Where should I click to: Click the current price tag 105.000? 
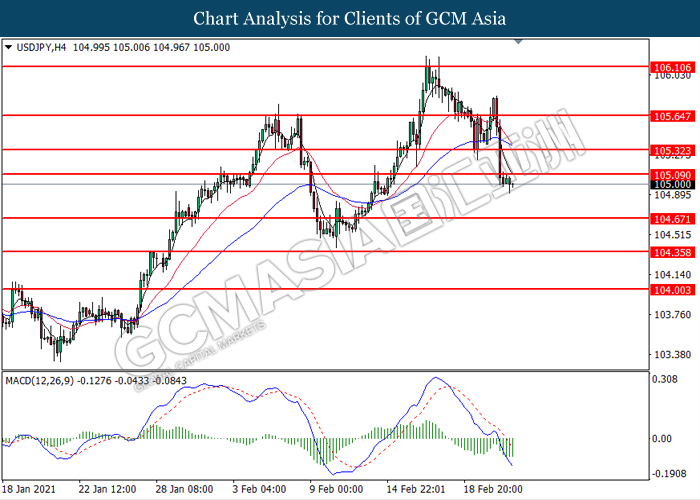click(x=672, y=184)
